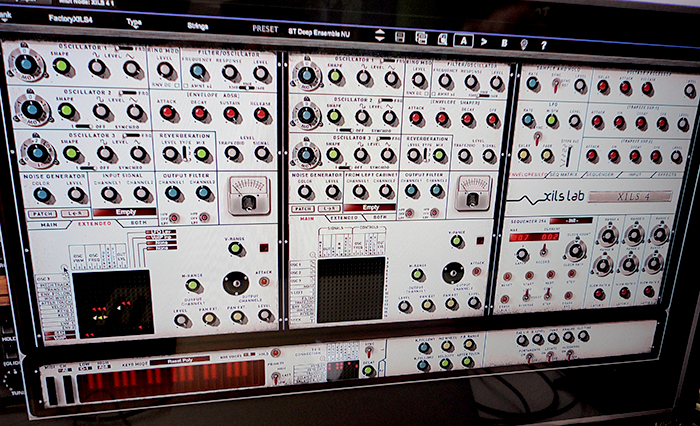700x426 pixels.
Task: Click the arrow that copies A to B
Action: (484, 42)
